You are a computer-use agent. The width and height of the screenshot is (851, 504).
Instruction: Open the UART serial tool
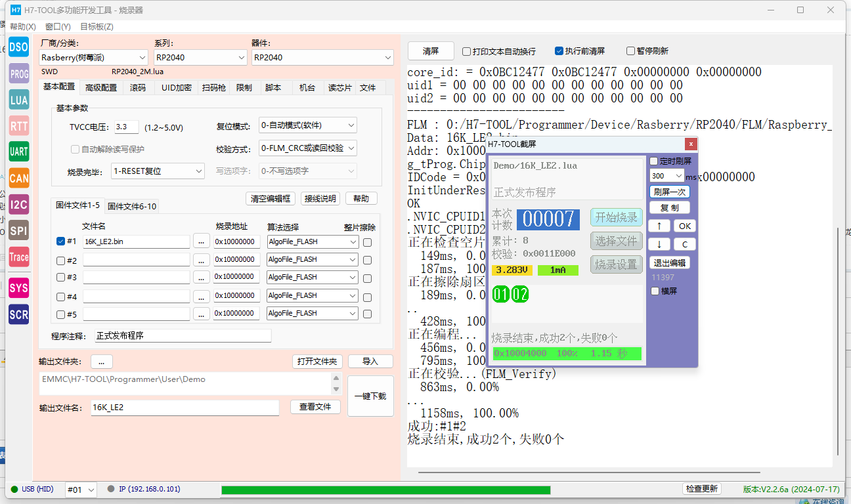pos(19,152)
